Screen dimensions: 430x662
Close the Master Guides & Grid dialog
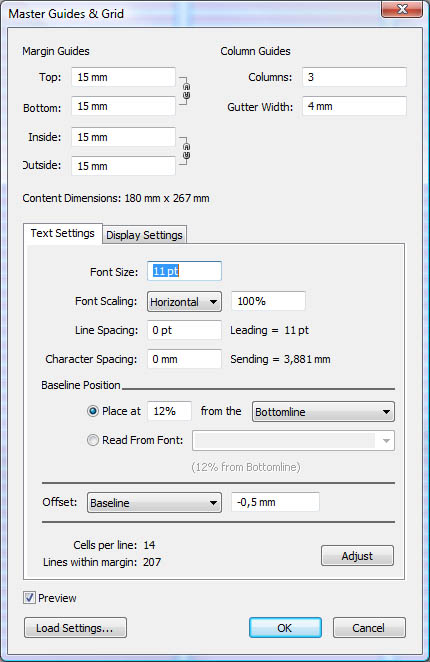point(402,9)
